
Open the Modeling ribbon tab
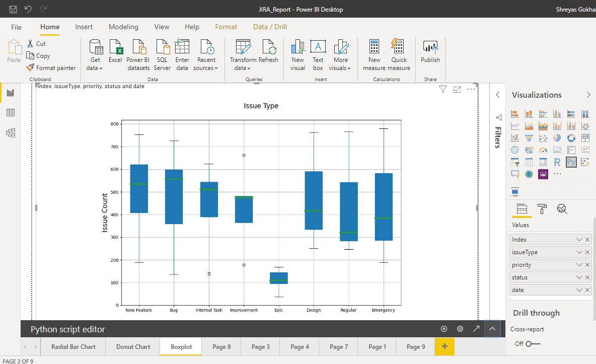(x=123, y=27)
